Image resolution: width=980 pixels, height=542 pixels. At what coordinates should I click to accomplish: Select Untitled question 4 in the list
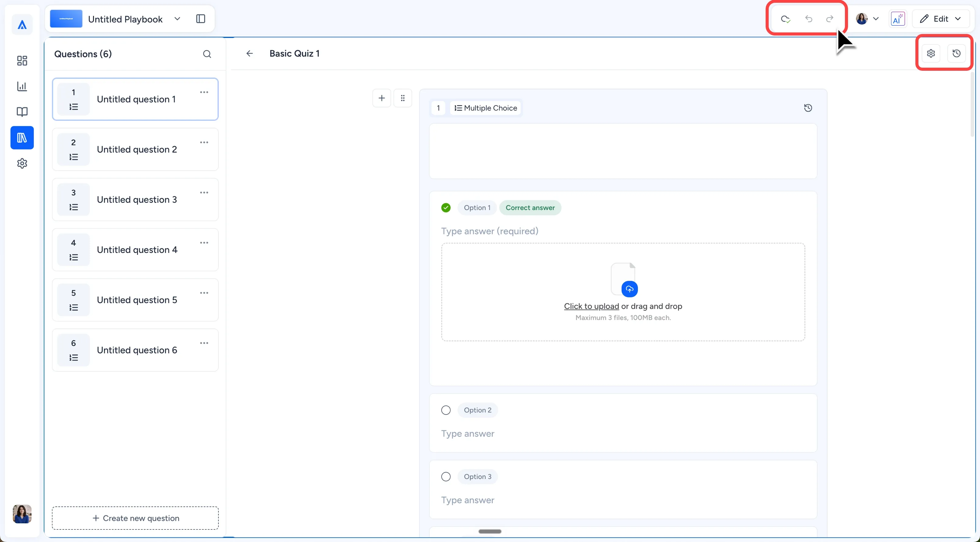click(135, 250)
